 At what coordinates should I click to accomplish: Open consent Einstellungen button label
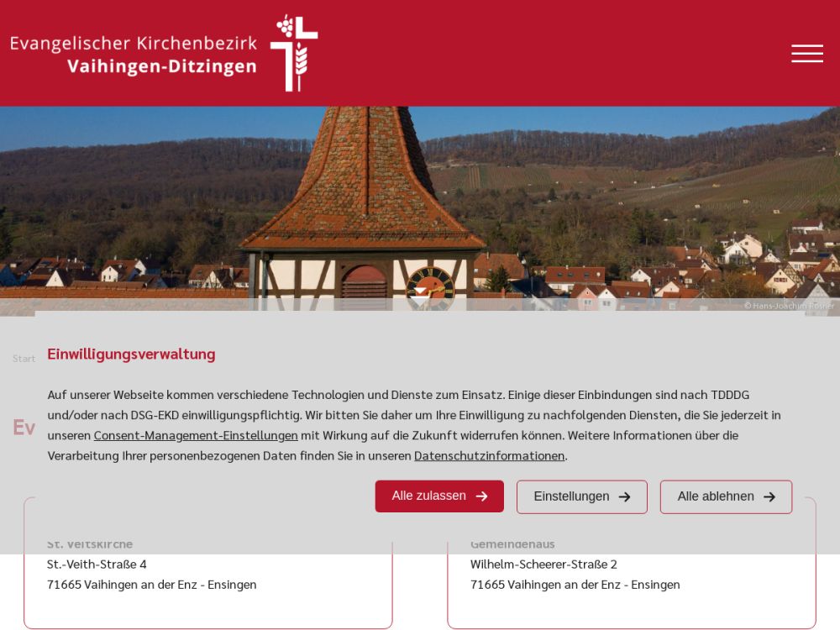coord(571,496)
